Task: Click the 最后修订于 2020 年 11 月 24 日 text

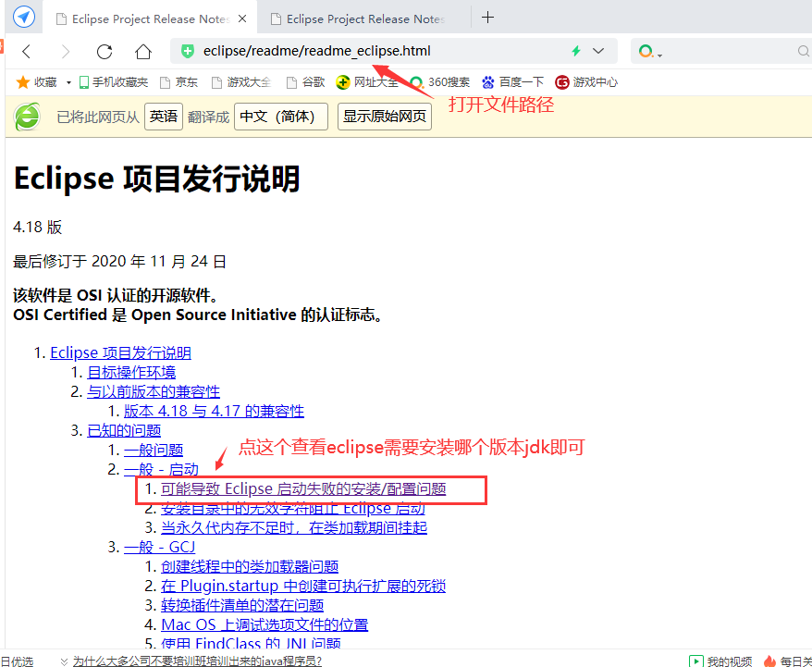Action: coord(119,261)
